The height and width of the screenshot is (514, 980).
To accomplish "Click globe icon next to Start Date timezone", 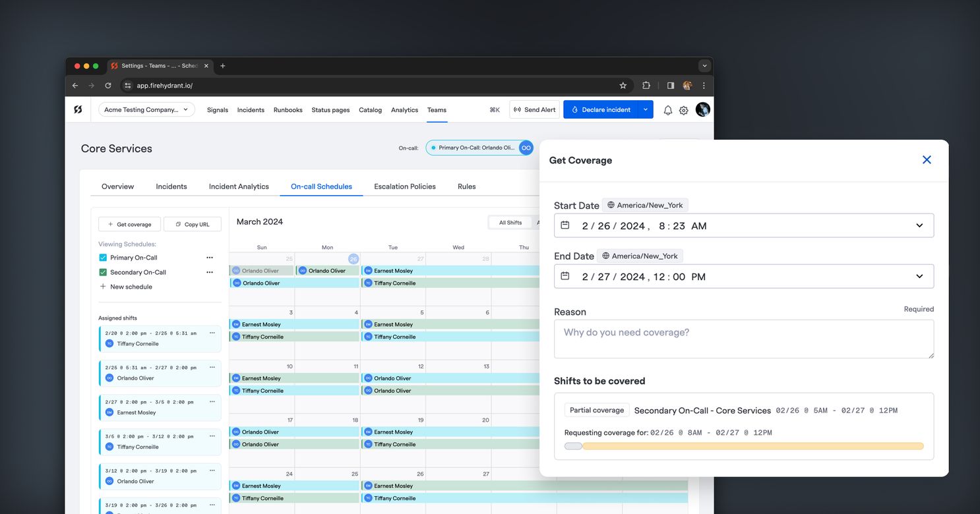I will pos(611,205).
